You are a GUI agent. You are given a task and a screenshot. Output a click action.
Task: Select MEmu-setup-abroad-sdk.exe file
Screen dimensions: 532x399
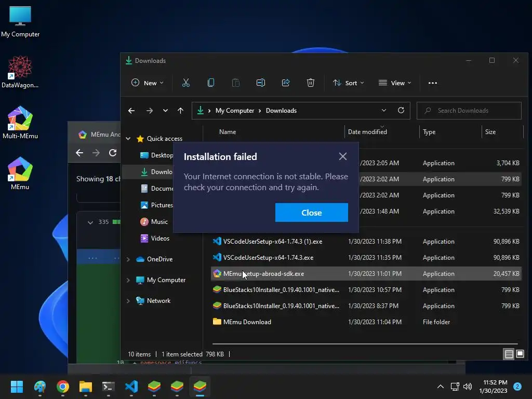coord(366,273)
